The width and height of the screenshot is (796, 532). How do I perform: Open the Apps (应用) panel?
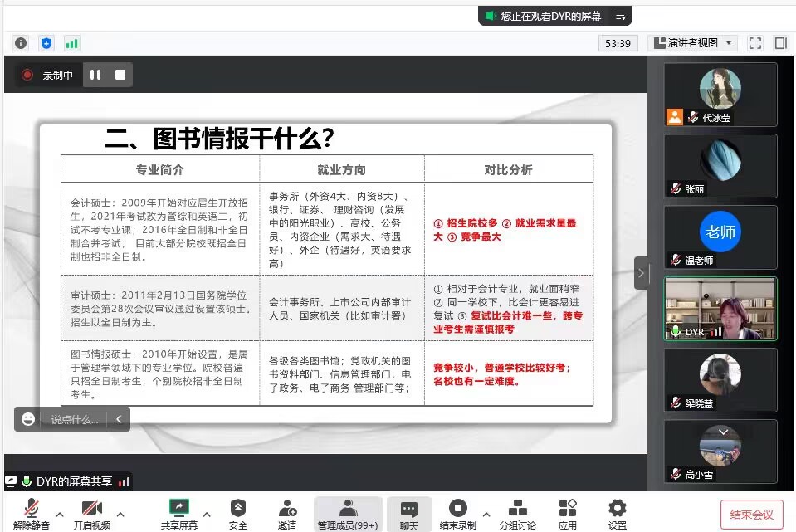[x=568, y=514]
